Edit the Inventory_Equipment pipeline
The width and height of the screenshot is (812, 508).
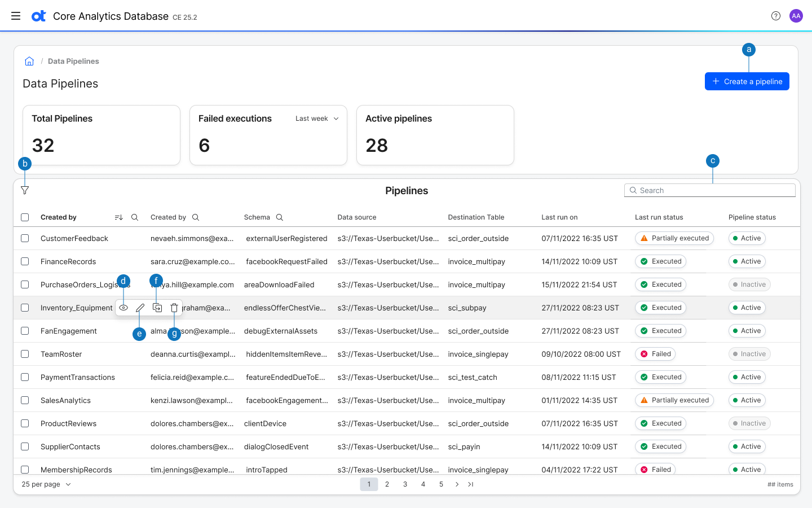pos(140,308)
